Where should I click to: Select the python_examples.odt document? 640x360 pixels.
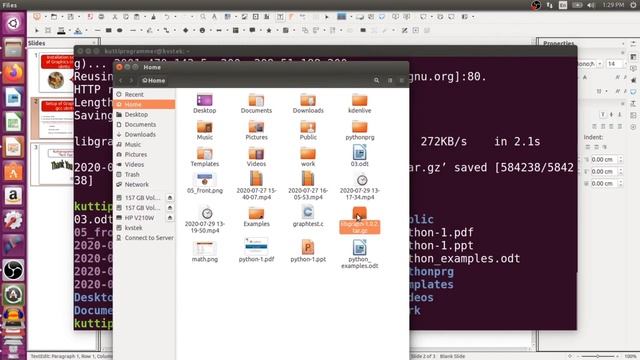(360, 254)
